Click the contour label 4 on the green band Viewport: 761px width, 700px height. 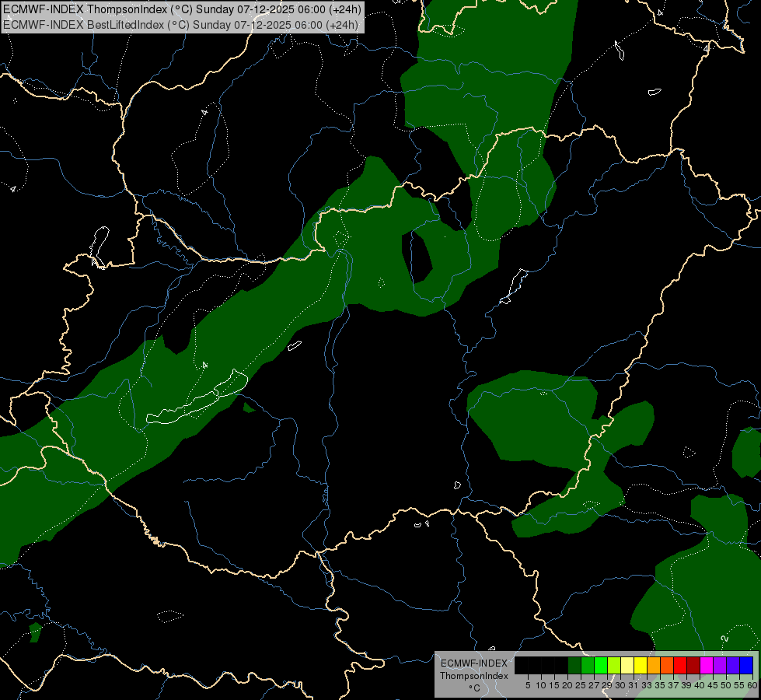[204, 365]
